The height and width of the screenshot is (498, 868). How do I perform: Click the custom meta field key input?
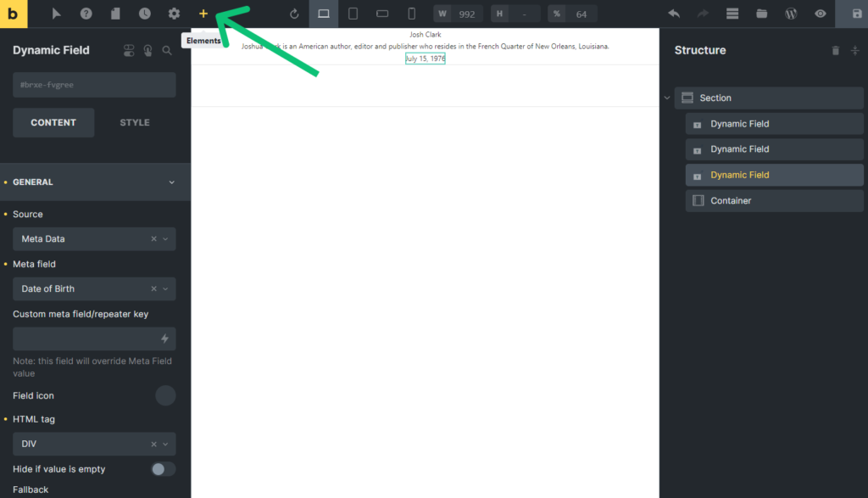[x=94, y=339]
